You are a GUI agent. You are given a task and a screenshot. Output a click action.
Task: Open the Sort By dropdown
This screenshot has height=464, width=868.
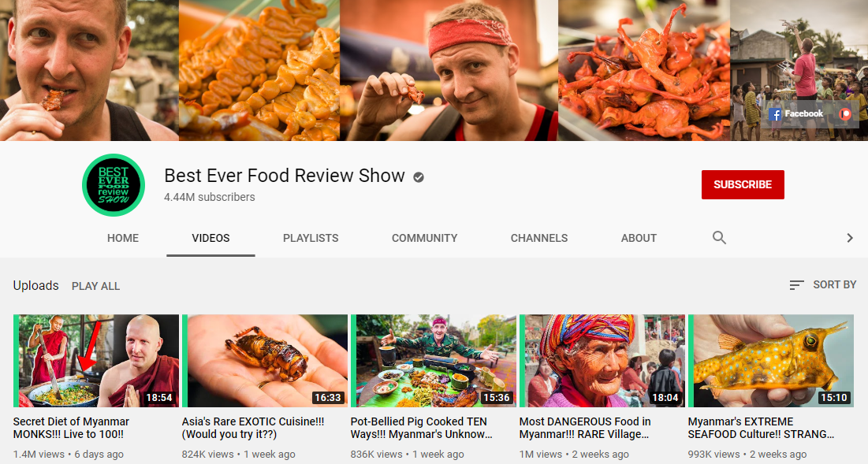point(822,285)
